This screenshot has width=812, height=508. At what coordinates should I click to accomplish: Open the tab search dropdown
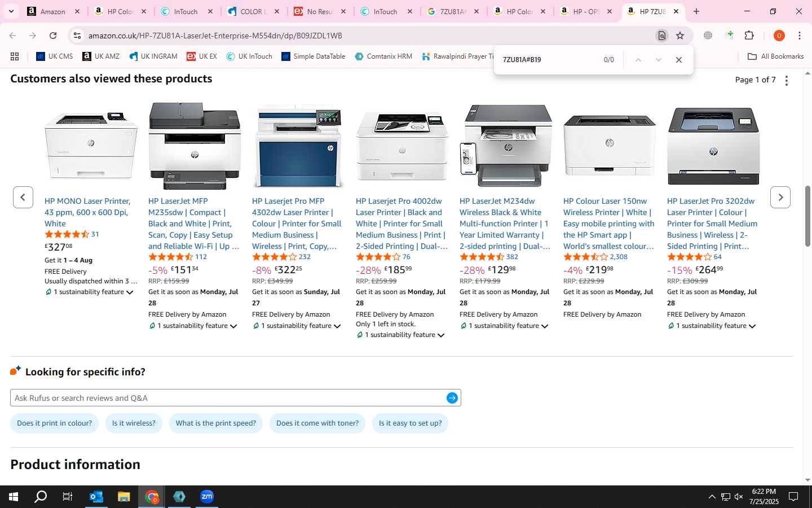pyautogui.click(x=11, y=11)
